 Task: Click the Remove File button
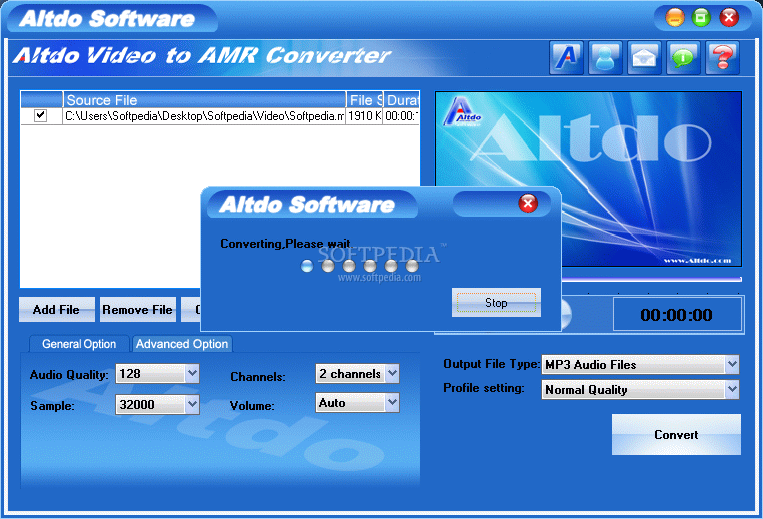tap(137, 309)
